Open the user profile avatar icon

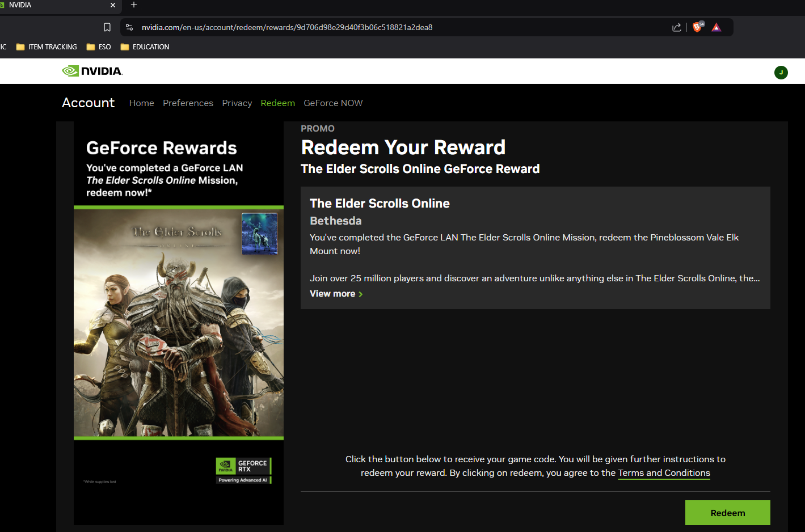point(781,73)
